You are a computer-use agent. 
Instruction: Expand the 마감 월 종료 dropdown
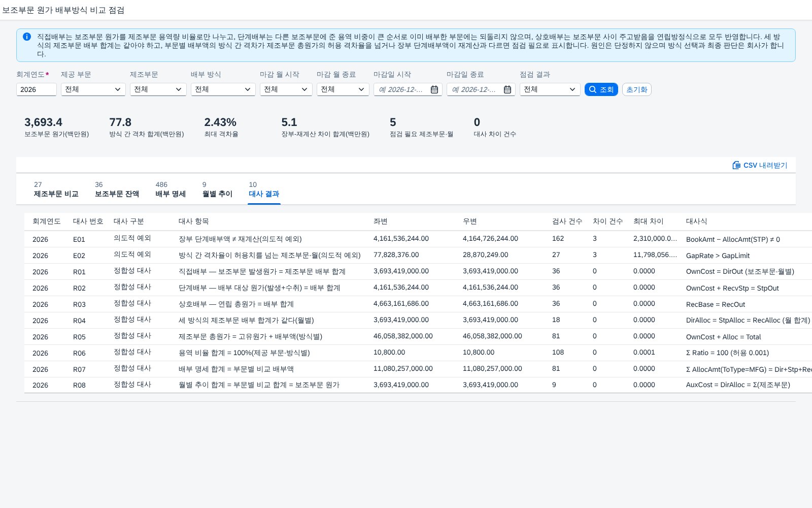[343, 89]
